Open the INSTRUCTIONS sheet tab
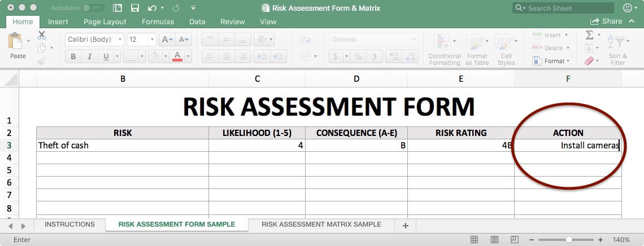This screenshot has height=246, width=644. [69, 225]
